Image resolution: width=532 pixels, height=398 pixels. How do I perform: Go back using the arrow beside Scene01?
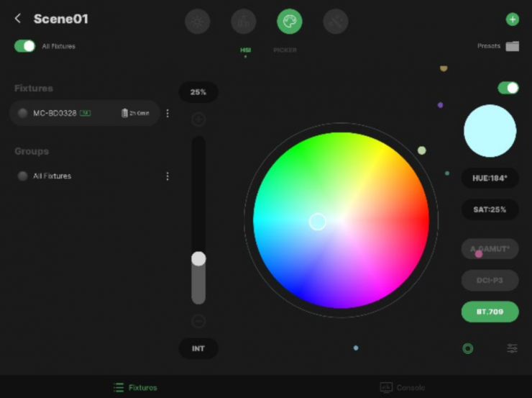point(18,19)
